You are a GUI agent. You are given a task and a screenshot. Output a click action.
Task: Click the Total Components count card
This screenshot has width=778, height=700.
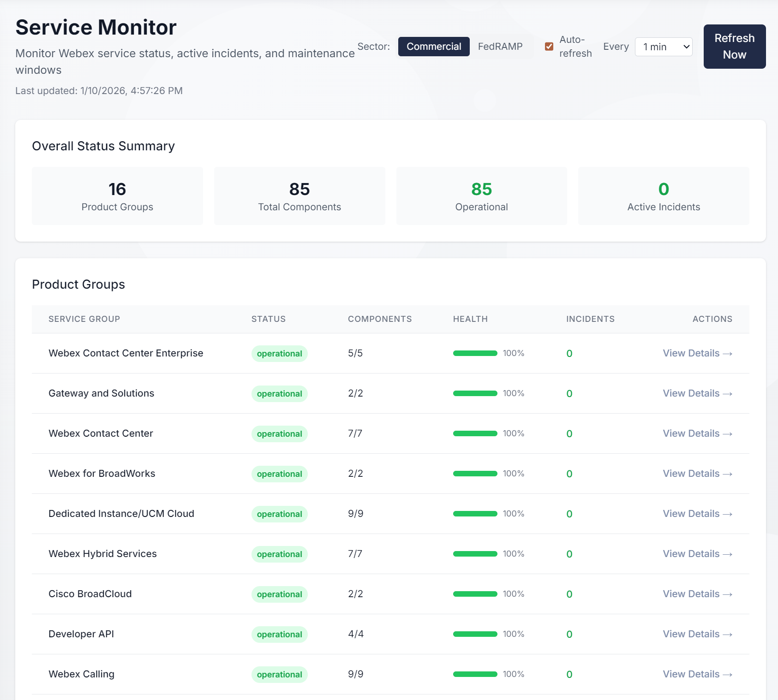[x=299, y=196]
